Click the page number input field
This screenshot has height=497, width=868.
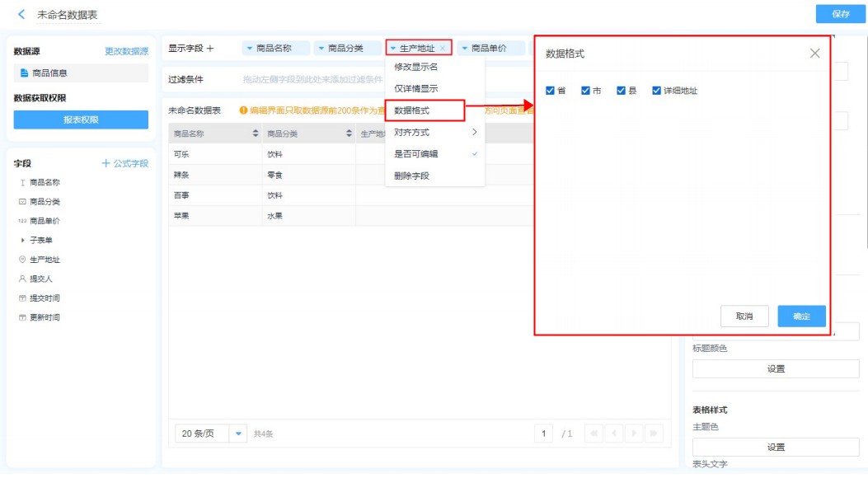coord(543,434)
